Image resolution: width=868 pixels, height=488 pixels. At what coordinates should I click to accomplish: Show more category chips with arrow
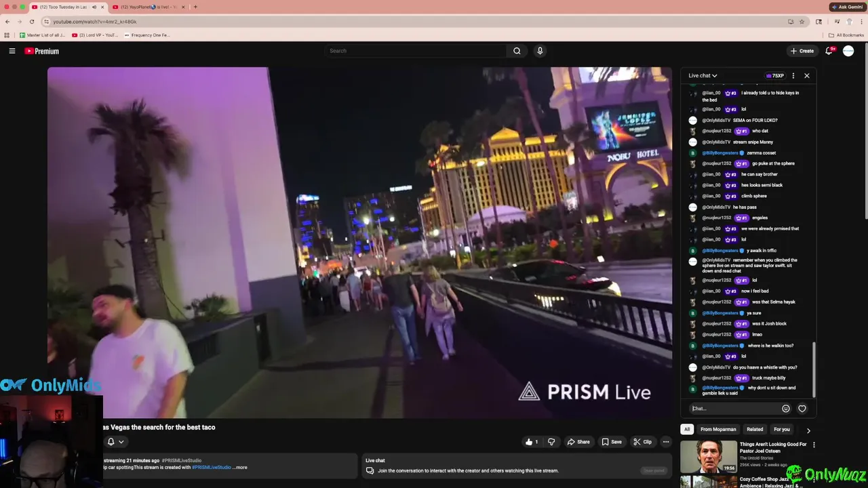808,430
